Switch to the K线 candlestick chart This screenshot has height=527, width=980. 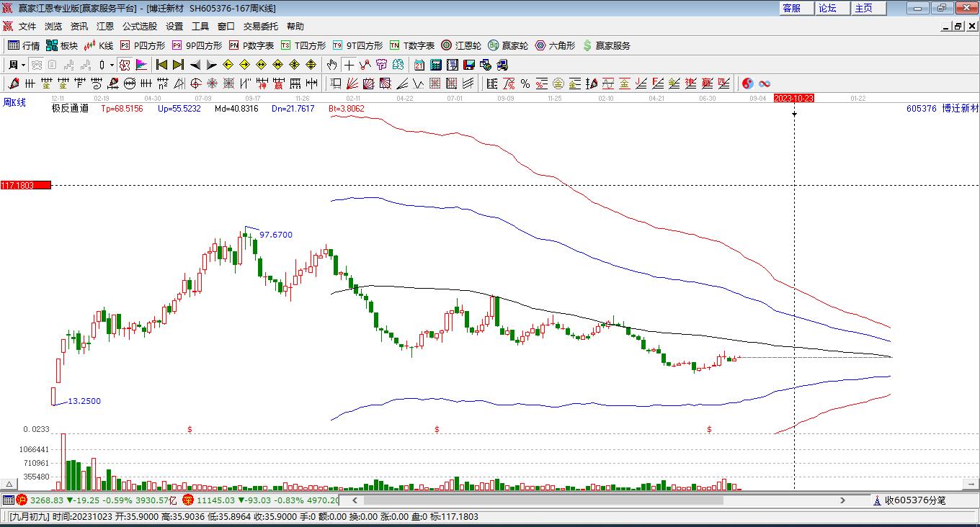coord(99,45)
